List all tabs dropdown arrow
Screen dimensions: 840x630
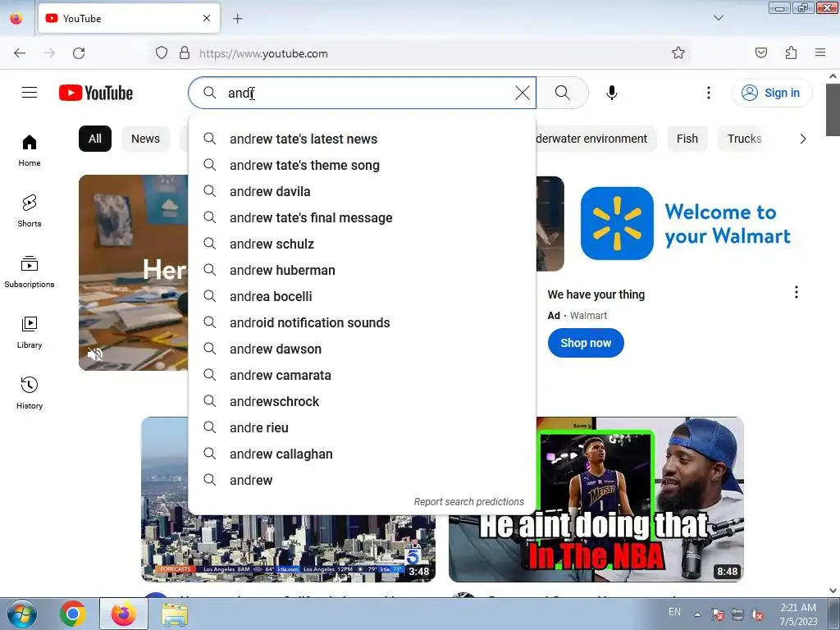pos(719,18)
